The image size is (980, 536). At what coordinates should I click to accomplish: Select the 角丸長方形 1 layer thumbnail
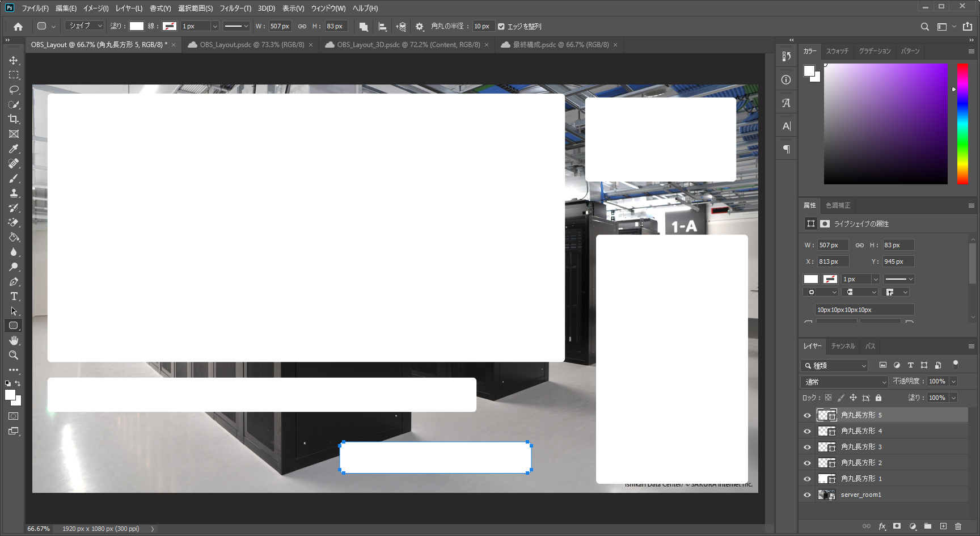(827, 479)
